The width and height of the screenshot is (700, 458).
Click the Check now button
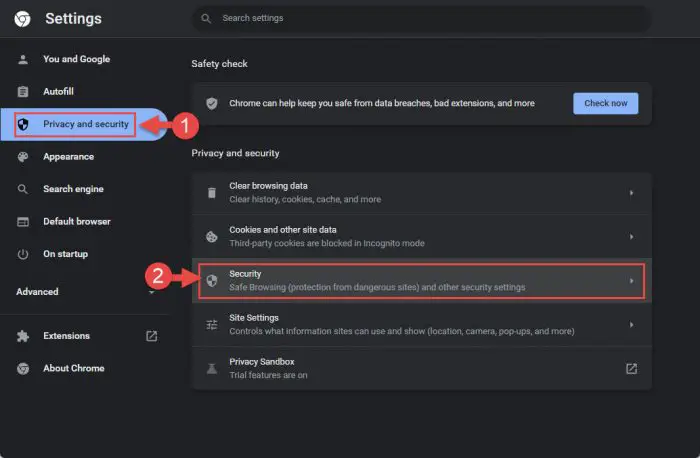pyautogui.click(x=605, y=103)
